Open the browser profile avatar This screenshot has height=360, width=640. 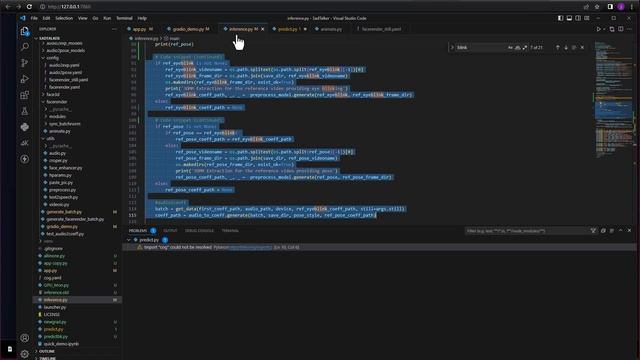[621, 7]
